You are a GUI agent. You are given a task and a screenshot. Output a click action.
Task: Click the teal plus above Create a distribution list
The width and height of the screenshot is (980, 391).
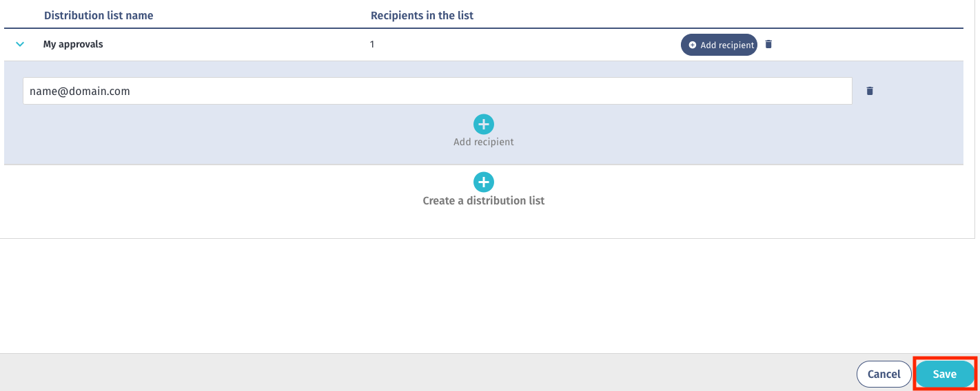point(484,182)
